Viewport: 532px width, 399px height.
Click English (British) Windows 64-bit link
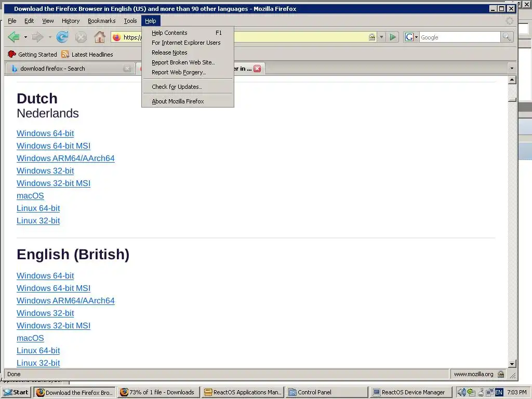(45, 276)
